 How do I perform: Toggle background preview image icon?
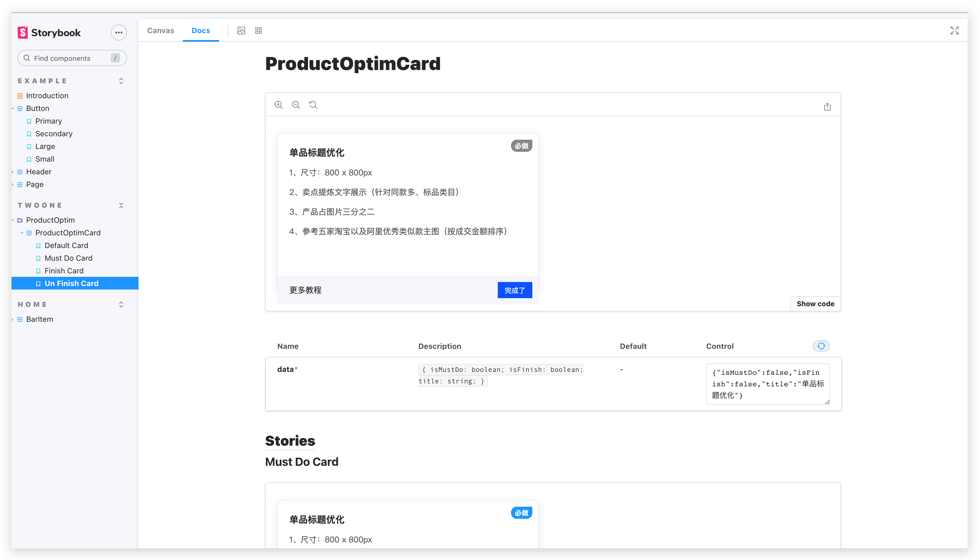point(241,31)
